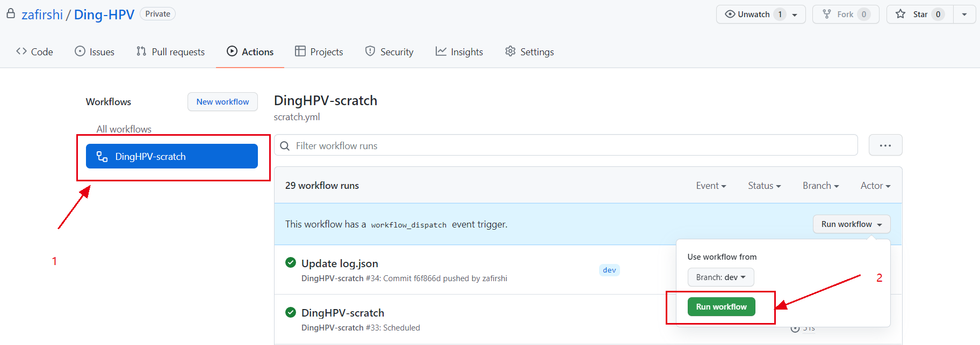Open the Branch: dev selector
The image size is (980, 345).
click(720, 277)
